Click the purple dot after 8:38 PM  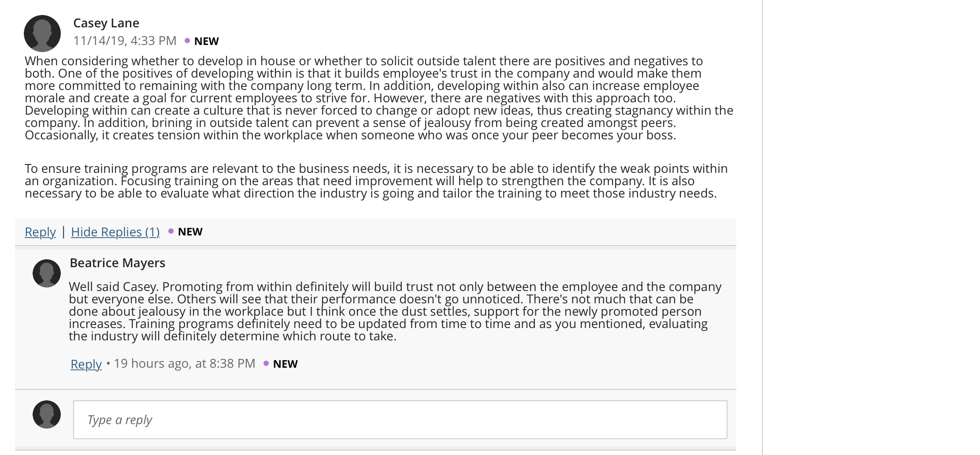tap(266, 363)
